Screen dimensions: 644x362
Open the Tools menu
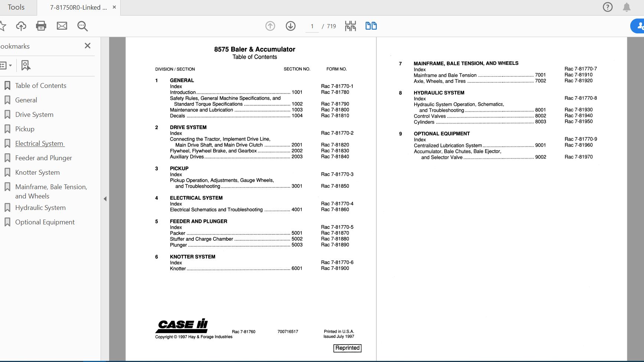16,7
